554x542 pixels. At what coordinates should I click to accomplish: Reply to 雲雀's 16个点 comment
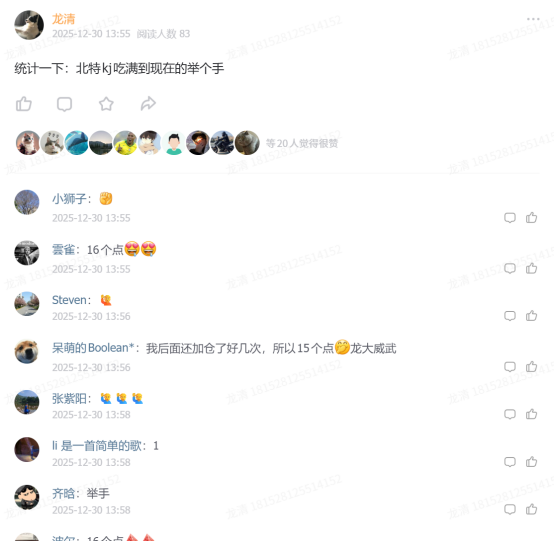pos(509,269)
